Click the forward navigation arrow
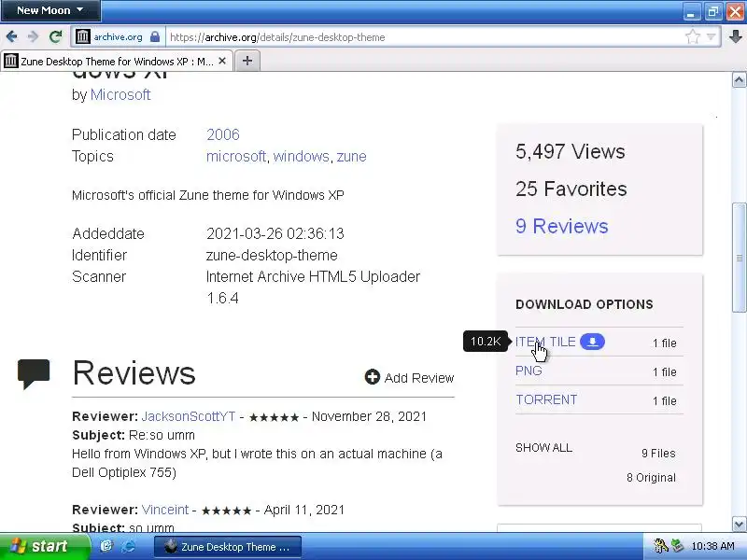Screen dimensions: 747x560 click(x=33, y=36)
